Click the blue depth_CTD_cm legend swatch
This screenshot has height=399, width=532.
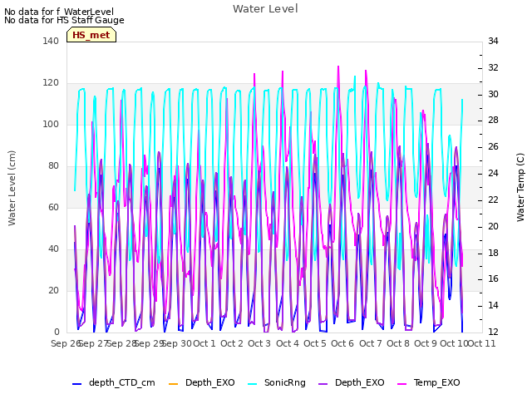[x=77, y=384]
